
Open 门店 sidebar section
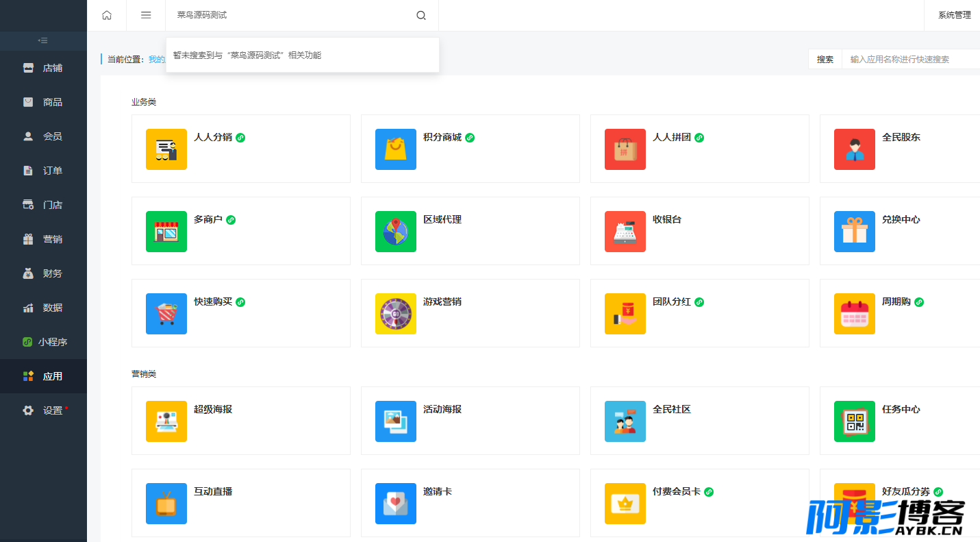43,205
